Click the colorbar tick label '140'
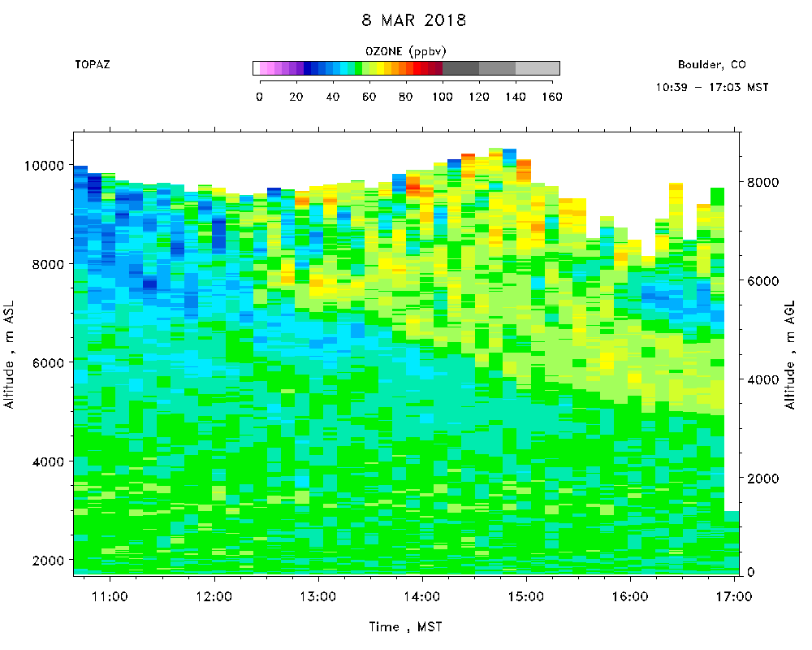The width and height of the screenshot is (812, 650). pos(516,97)
